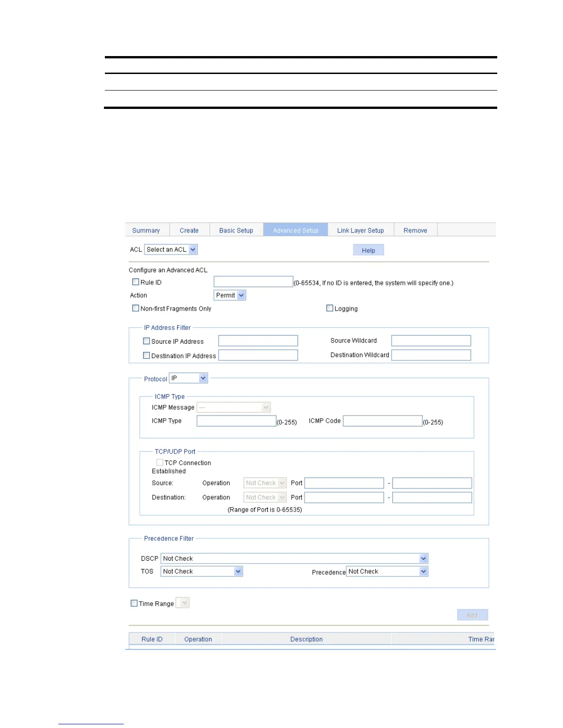Switch to the Summary tab
Image resolution: width=563 pixels, height=728 pixels.
click(x=146, y=230)
